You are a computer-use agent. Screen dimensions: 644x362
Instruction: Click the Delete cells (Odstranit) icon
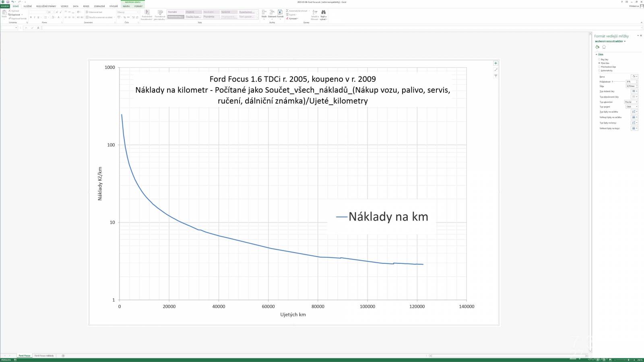[272, 12]
